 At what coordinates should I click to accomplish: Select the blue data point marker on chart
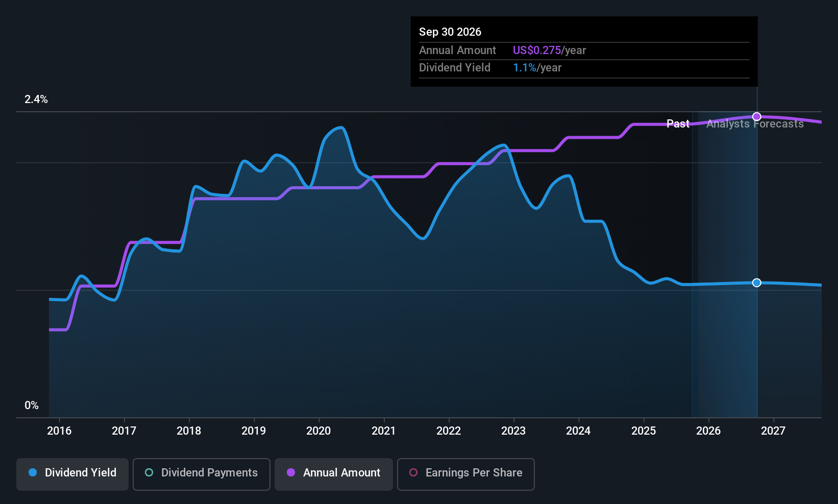(757, 283)
